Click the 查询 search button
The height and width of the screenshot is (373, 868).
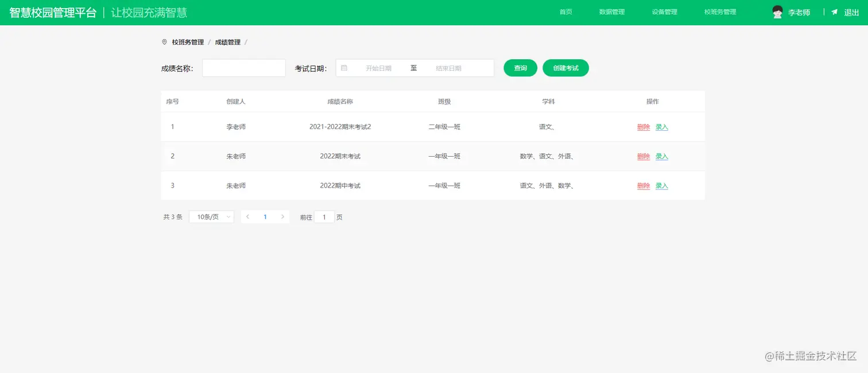click(521, 68)
